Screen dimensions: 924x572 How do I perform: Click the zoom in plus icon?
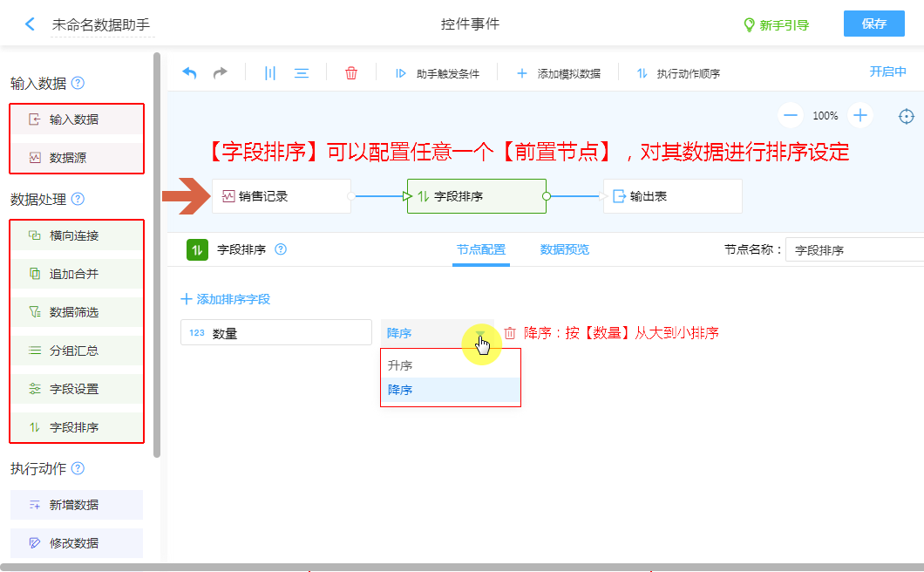[x=860, y=115]
